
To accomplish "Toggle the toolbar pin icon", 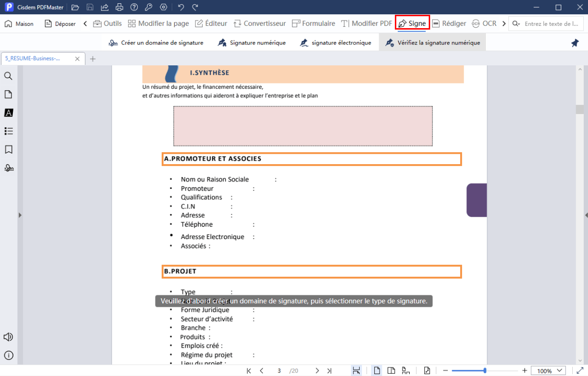I will (x=575, y=43).
